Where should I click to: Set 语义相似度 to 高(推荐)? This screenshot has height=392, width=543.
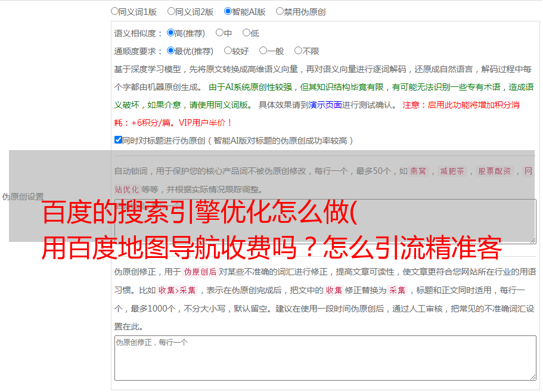click(x=170, y=33)
